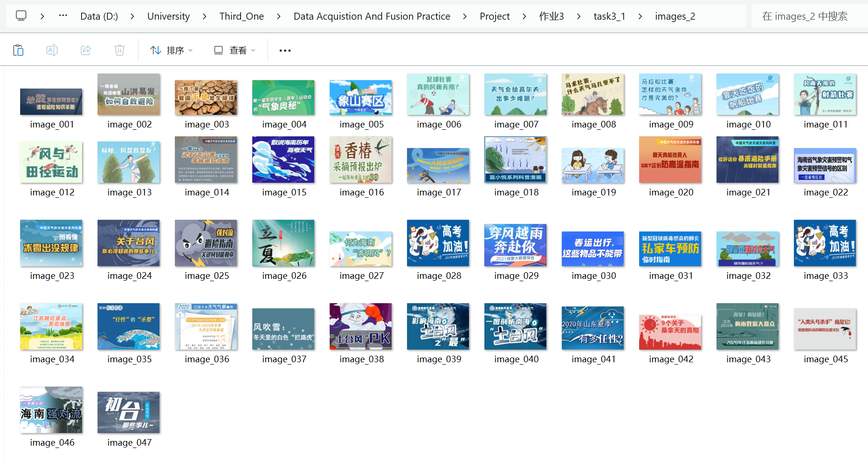Select the cracked earth image_003 thumbnail
The width and height of the screenshot is (868, 463).
click(206, 97)
